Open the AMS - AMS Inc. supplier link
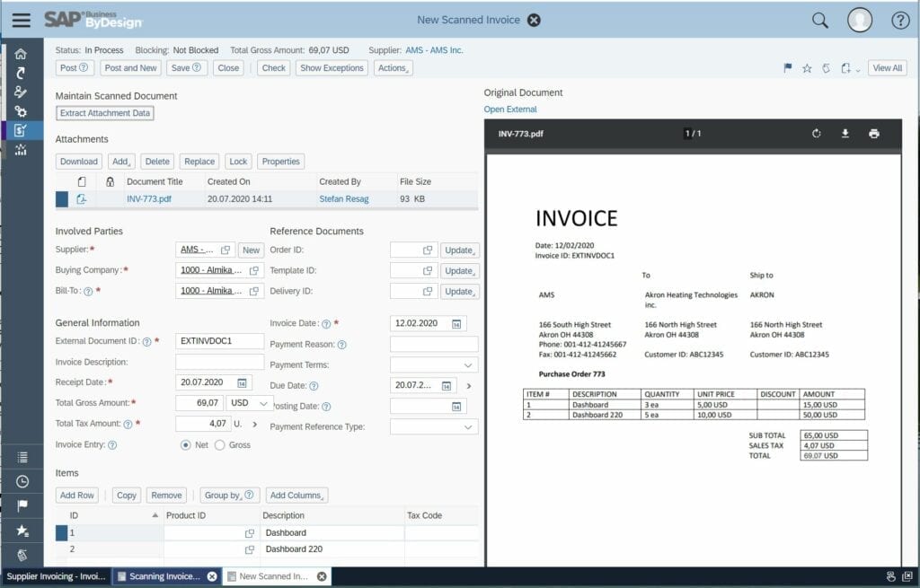The width and height of the screenshot is (920, 588). point(434,50)
